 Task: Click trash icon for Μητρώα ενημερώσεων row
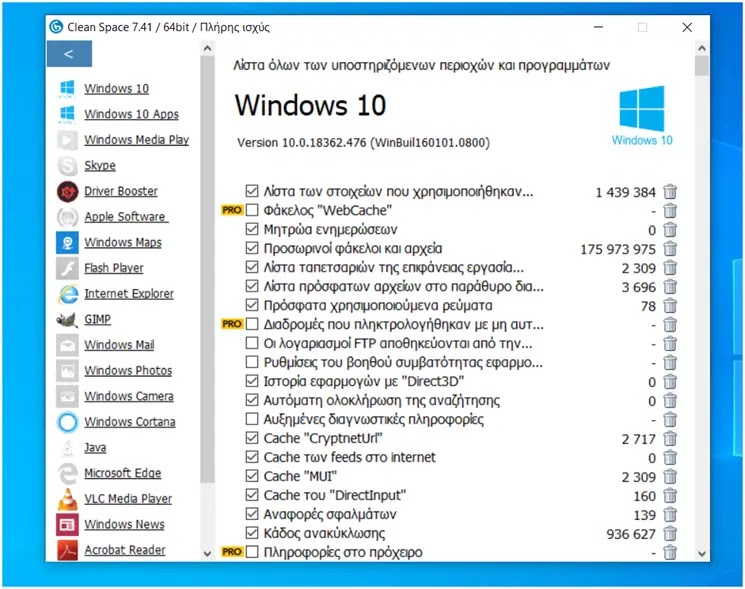tap(670, 229)
